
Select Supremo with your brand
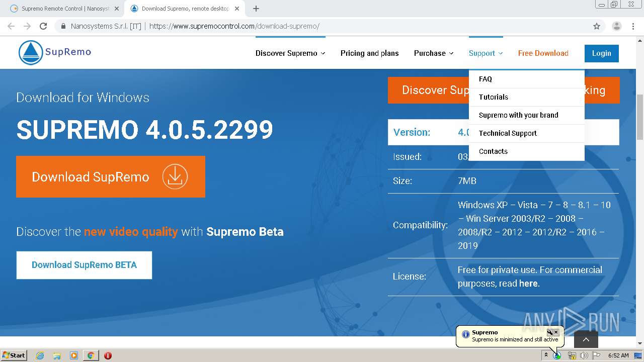click(x=527, y=115)
